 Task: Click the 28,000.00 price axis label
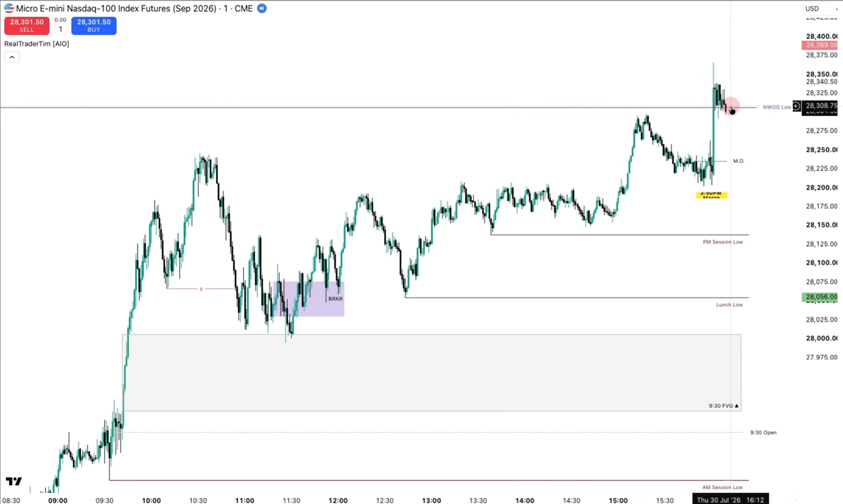[821, 338]
